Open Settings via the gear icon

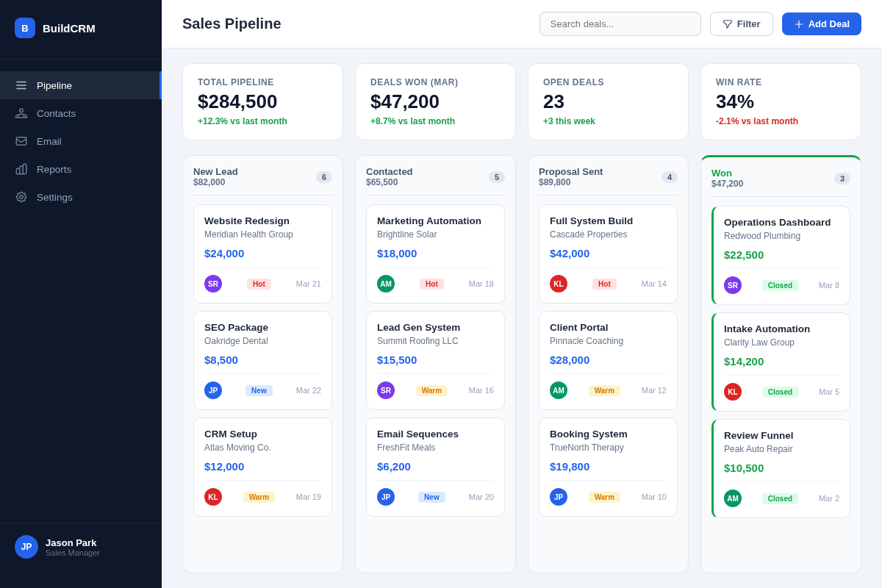pos(21,197)
